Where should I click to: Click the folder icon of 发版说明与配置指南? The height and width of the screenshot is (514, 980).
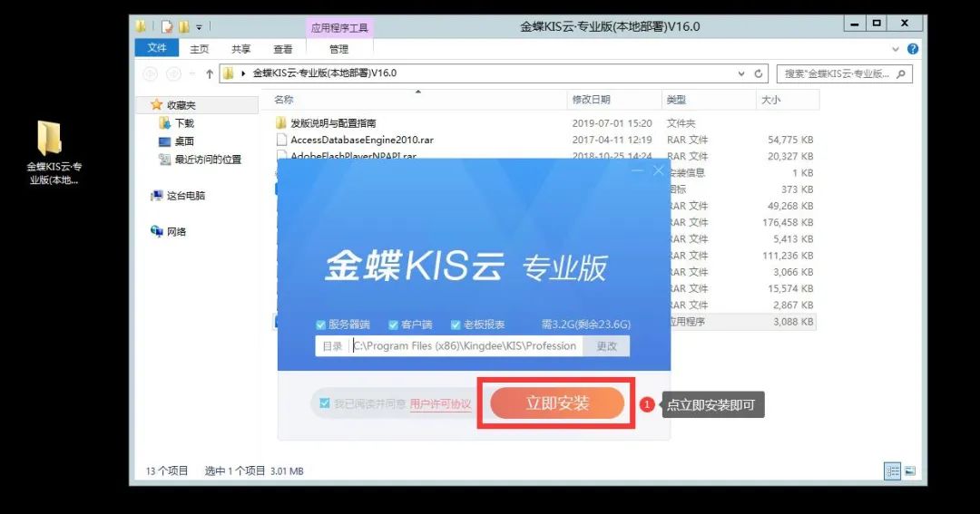point(281,123)
